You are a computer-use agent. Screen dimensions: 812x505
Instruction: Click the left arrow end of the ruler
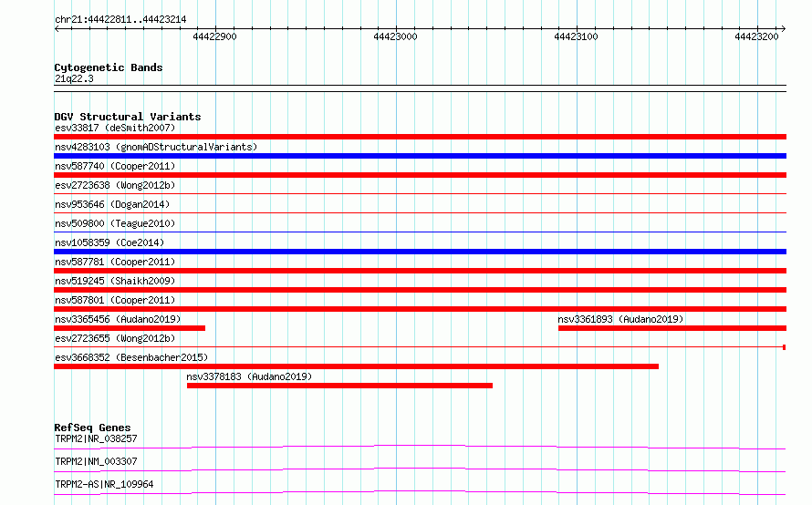click(x=57, y=28)
